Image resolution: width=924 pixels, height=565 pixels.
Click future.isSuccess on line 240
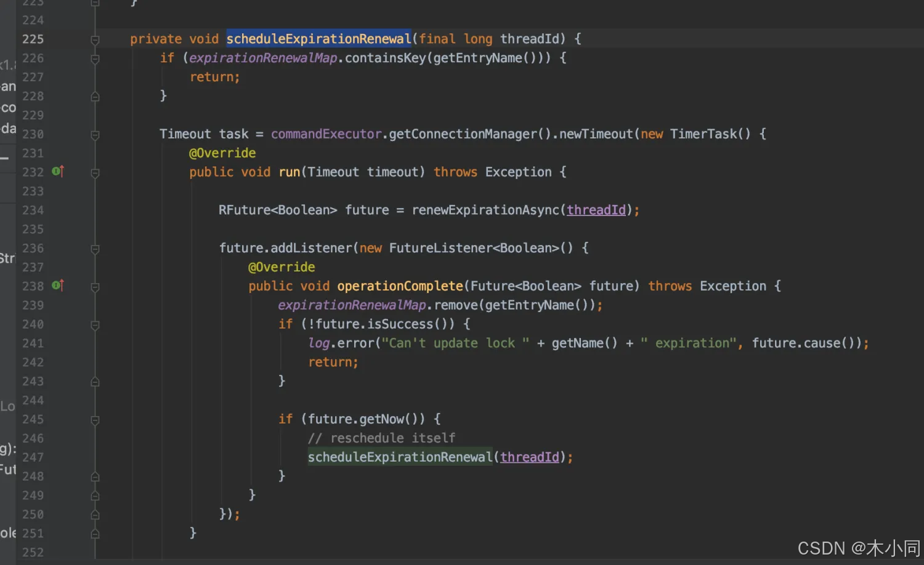375,324
